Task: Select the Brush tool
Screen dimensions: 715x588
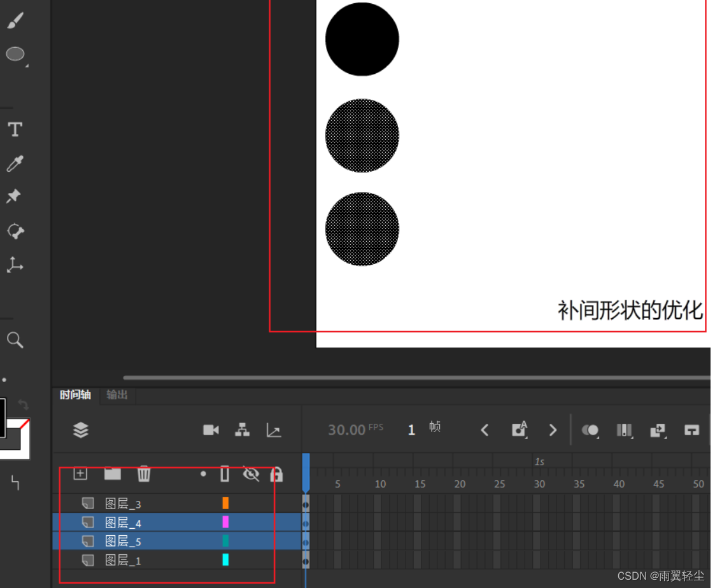Action: [15, 20]
